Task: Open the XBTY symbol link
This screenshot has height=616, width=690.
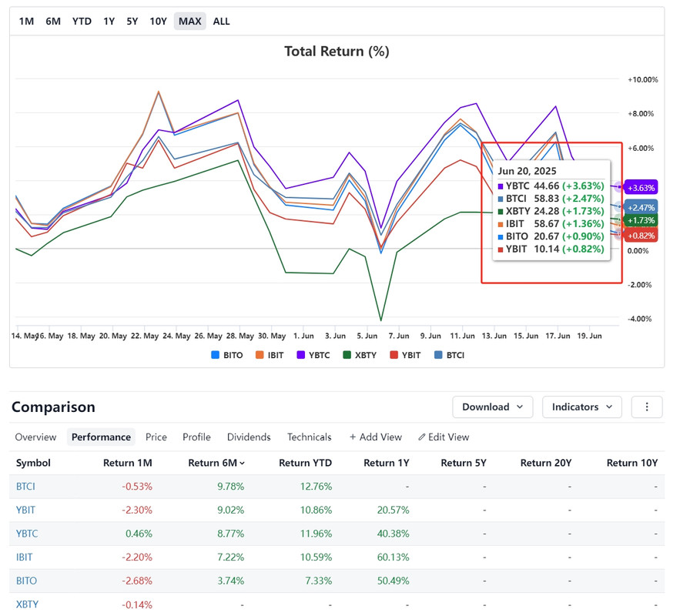Action: (27, 604)
